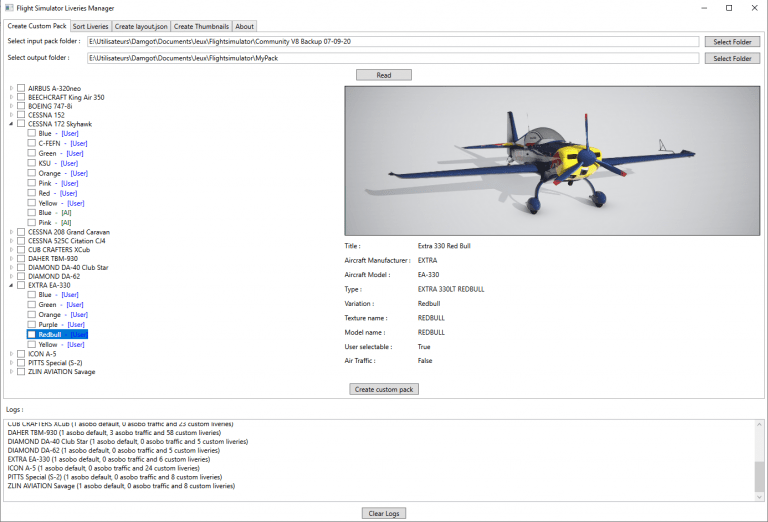Viewport: 768px width, 522px height.
Task: Click the logs scroll up arrow
Action: [759, 424]
